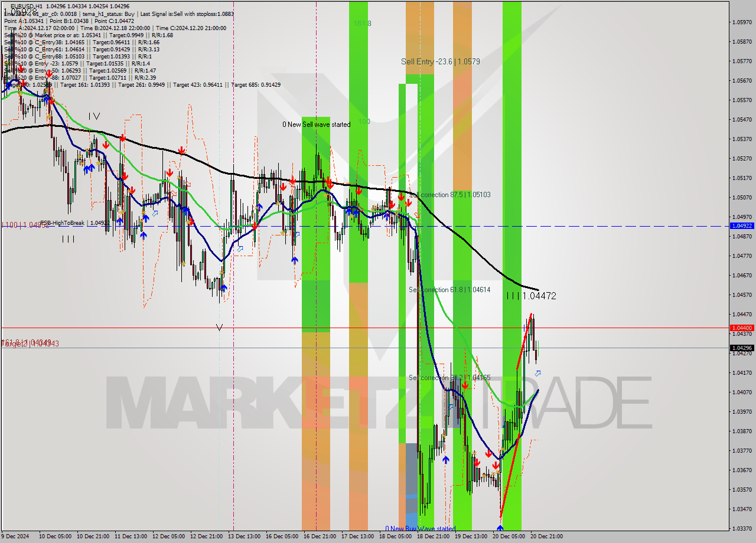Click the 'Sell Entry -23.6 | 1.0579' label

[441, 61]
